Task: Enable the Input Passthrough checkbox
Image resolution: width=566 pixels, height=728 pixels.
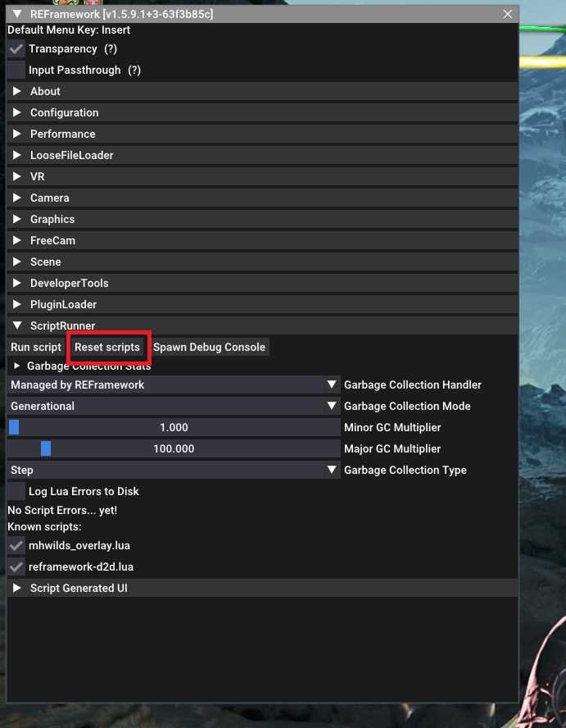Action: pos(16,71)
